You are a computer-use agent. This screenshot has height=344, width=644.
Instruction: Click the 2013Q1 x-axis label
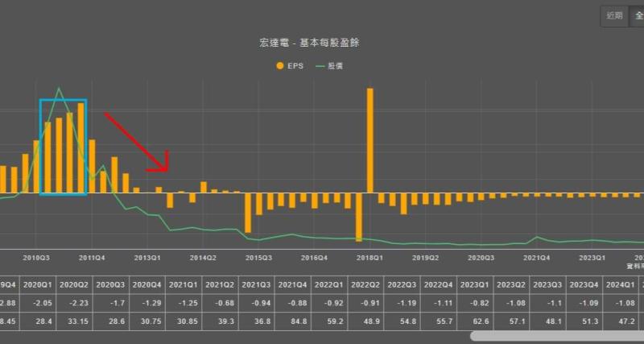click(x=147, y=258)
